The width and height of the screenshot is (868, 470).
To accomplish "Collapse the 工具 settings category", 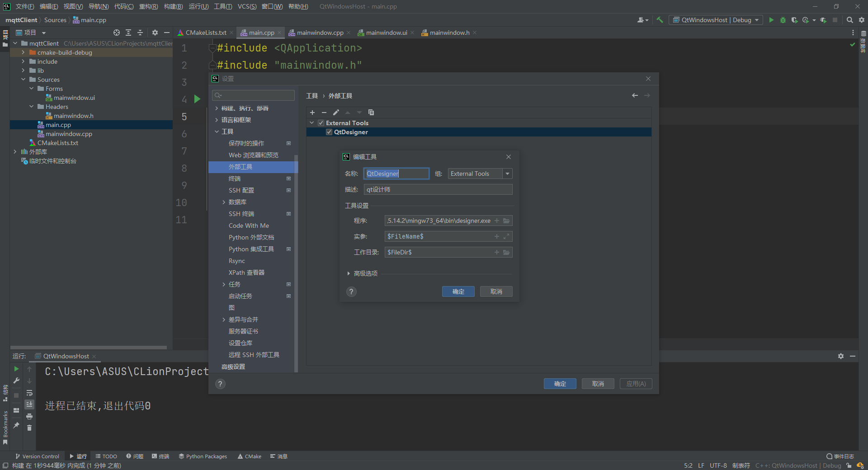I will 217,132.
